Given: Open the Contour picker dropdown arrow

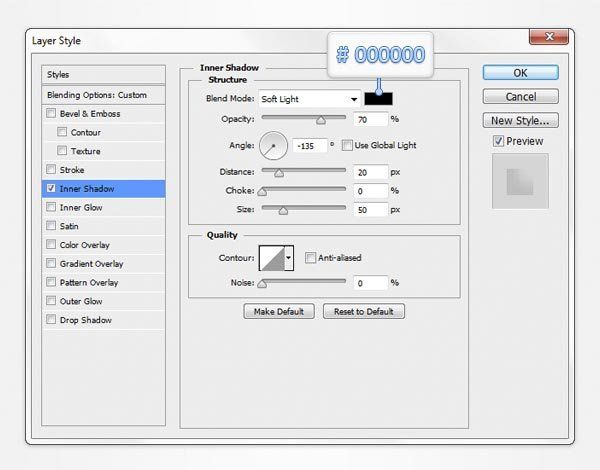Looking at the screenshot, I should click(x=289, y=258).
